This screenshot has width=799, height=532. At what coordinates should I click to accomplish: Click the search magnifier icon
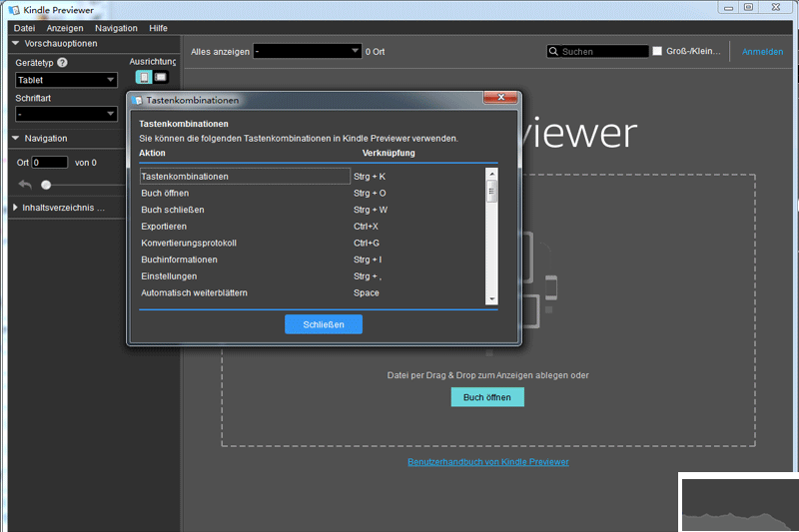tap(554, 51)
